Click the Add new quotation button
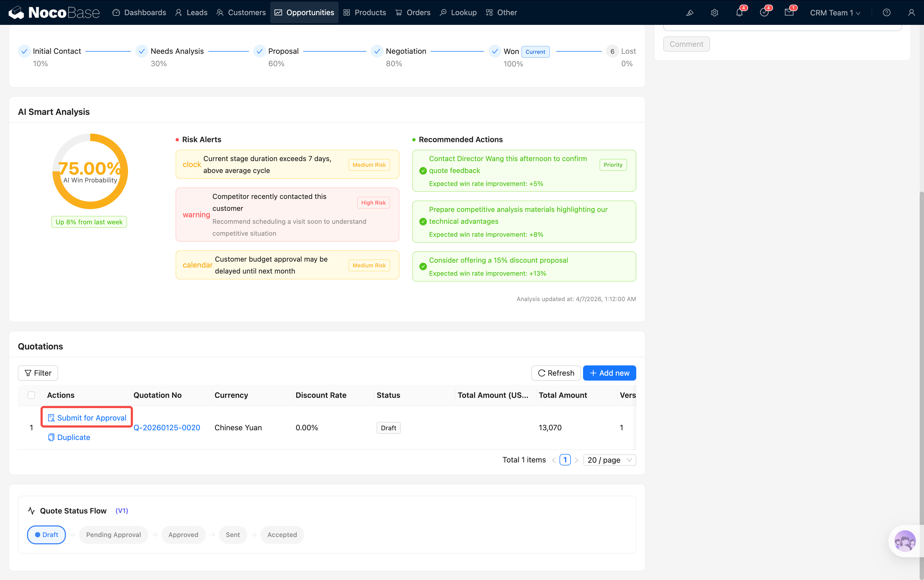The image size is (924, 580). tap(609, 373)
